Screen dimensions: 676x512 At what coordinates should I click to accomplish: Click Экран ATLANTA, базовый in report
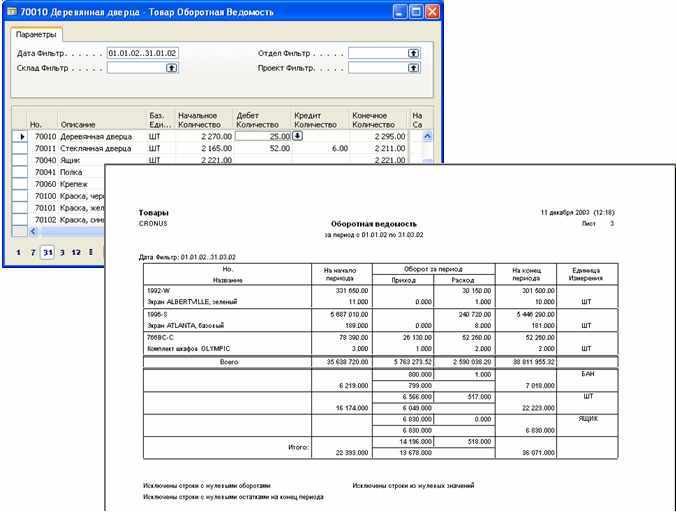[186, 325]
